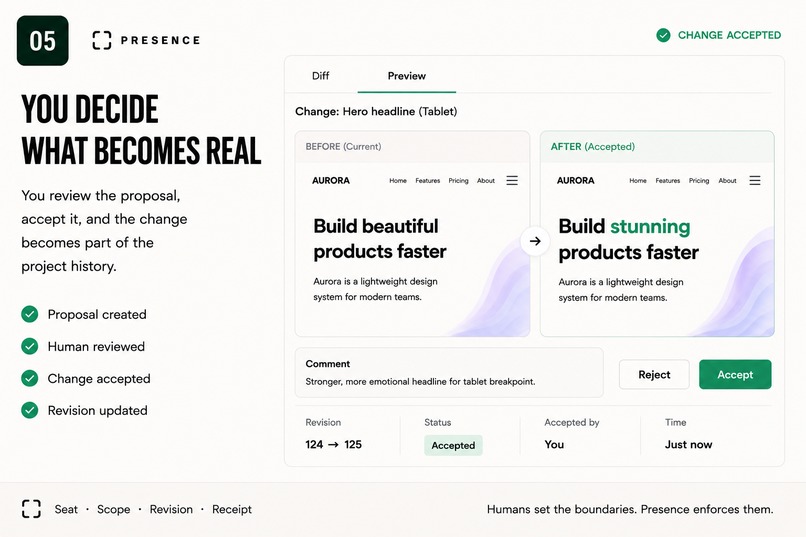This screenshot has height=537, width=806.
Task: Click 'Change accepted' checklist text
Action: pos(99,379)
